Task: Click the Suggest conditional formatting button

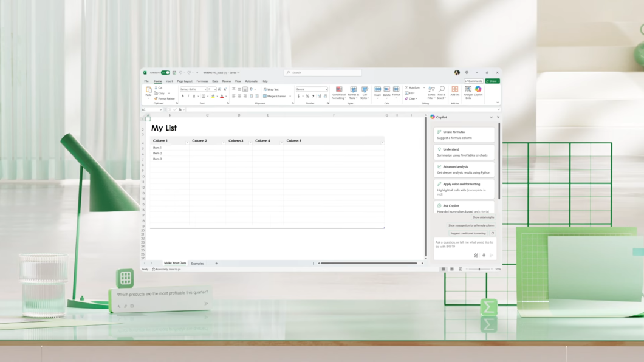Action: [x=468, y=233]
